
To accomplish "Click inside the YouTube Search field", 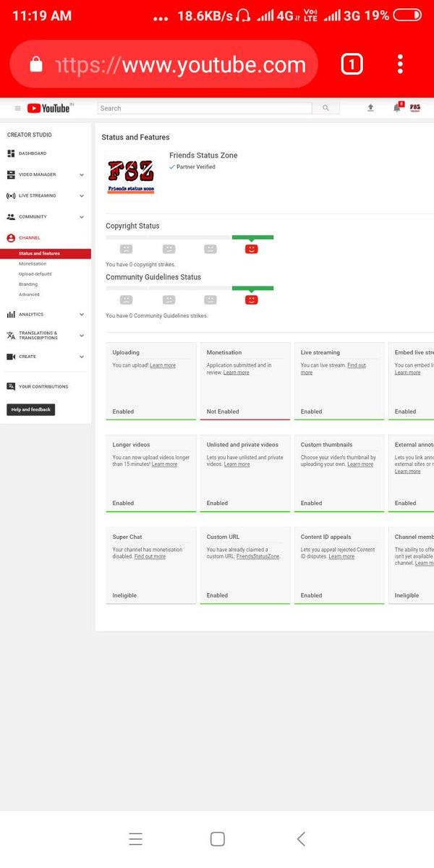I will click(x=205, y=109).
